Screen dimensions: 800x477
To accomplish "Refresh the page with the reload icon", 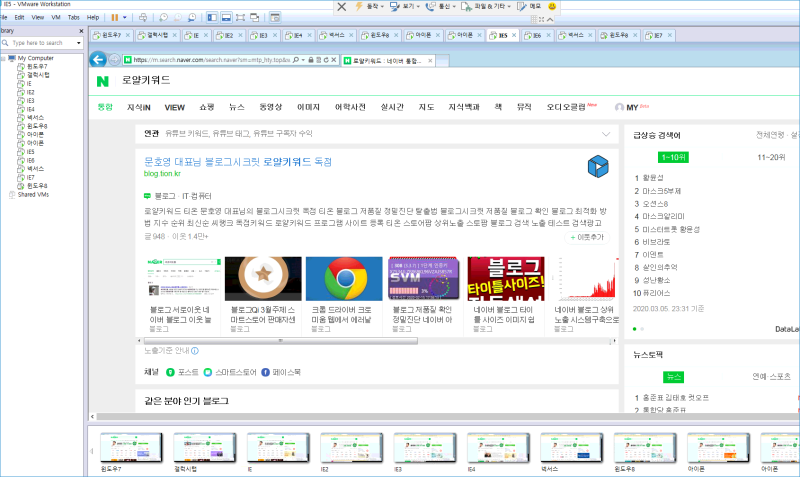I will (326, 60).
